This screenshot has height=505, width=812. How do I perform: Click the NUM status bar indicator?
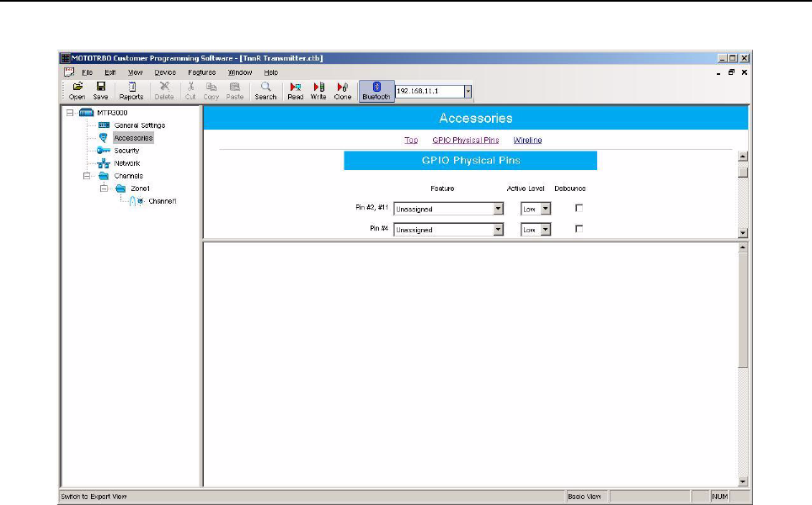pyautogui.click(x=720, y=497)
